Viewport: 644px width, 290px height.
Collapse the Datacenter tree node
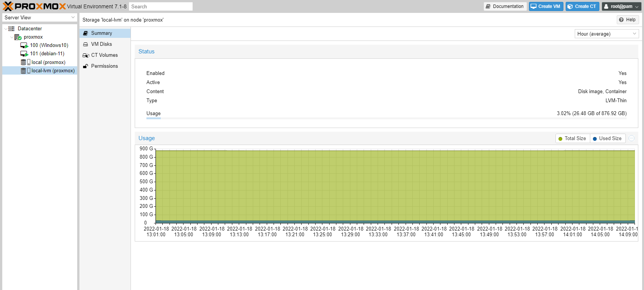[5, 29]
